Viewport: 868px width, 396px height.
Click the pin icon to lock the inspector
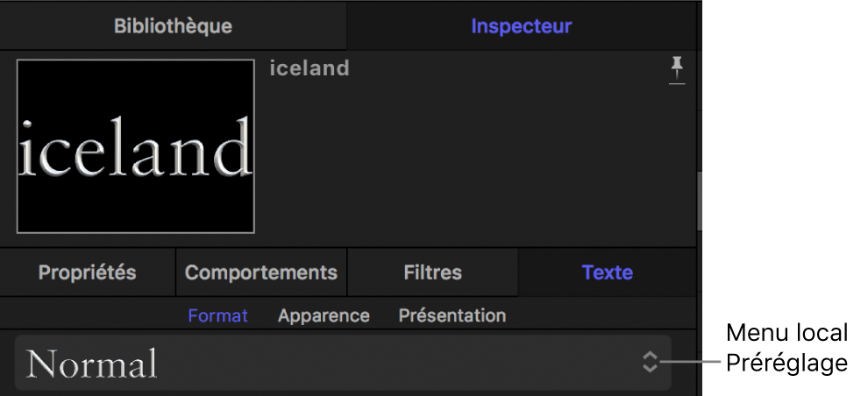click(676, 67)
